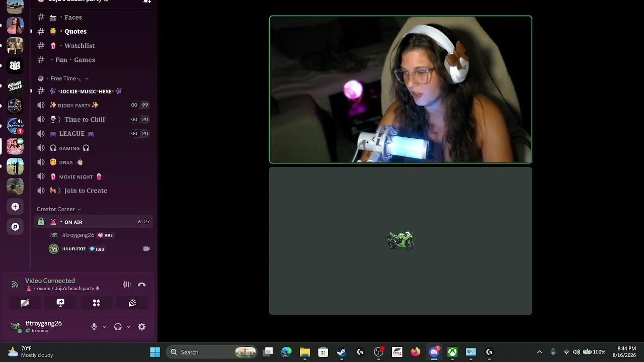The height and width of the screenshot is (362, 644).
Task: Click the system tray microphone icon
Action: pyautogui.click(x=553, y=352)
